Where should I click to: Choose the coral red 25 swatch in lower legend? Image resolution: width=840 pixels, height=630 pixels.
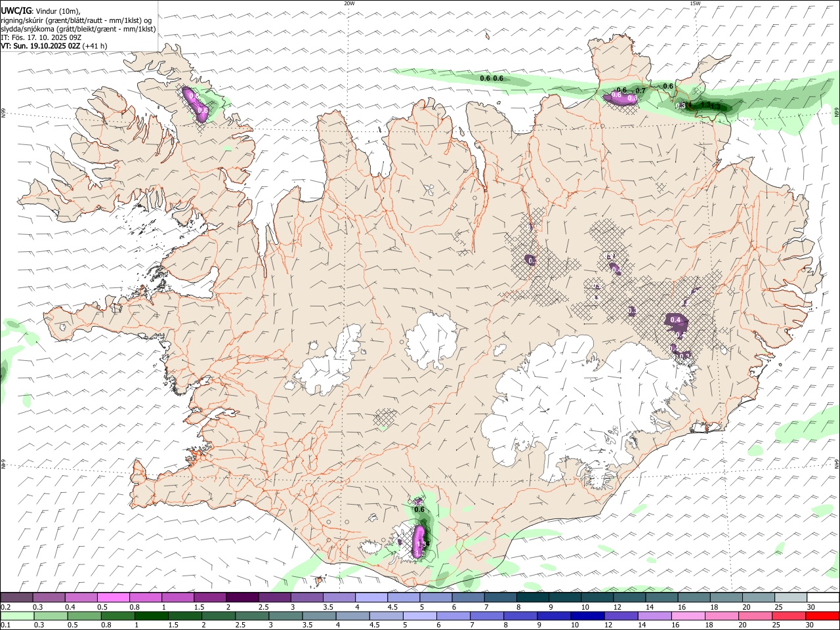click(x=787, y=616)
